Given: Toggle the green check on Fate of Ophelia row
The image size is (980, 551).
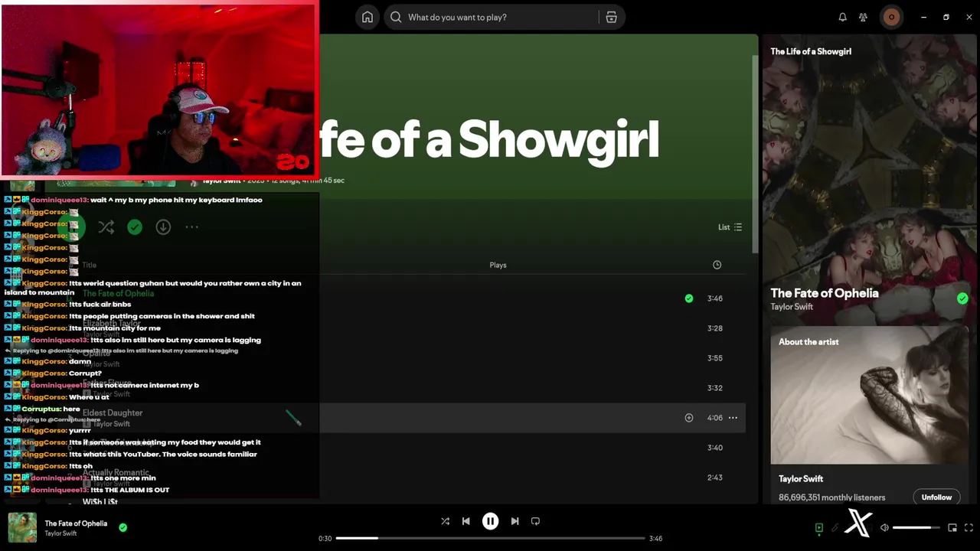Looking at the screenshot, I should pos(689,298).
